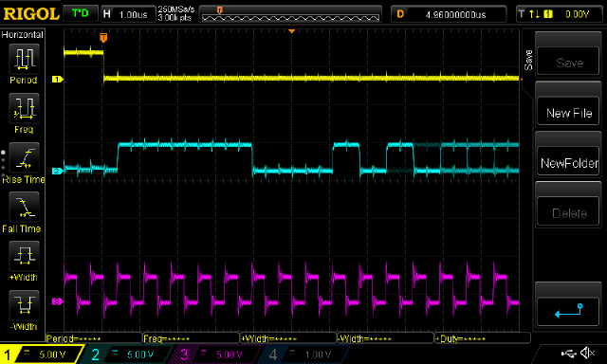The height and width of the screenshot is (364, 607).
Task: Click the trigger level 0.00V readout
Action: (x=577, y=14)
